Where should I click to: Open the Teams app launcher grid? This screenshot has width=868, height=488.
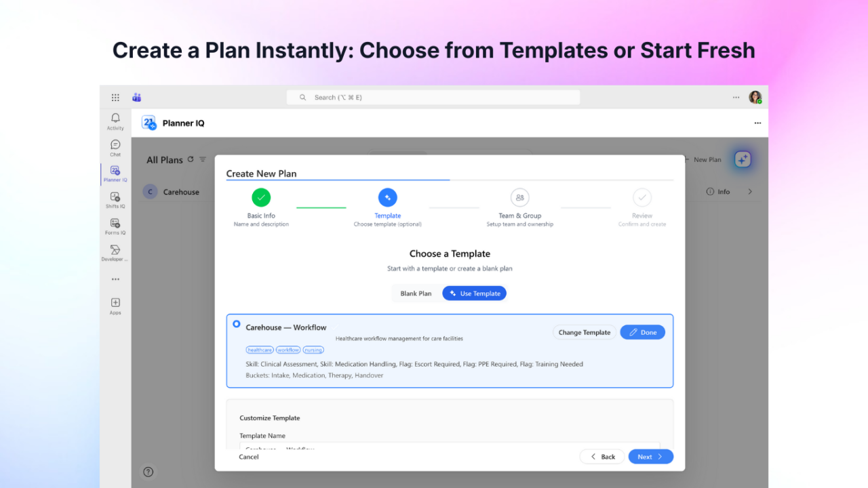tap(115, 98)
